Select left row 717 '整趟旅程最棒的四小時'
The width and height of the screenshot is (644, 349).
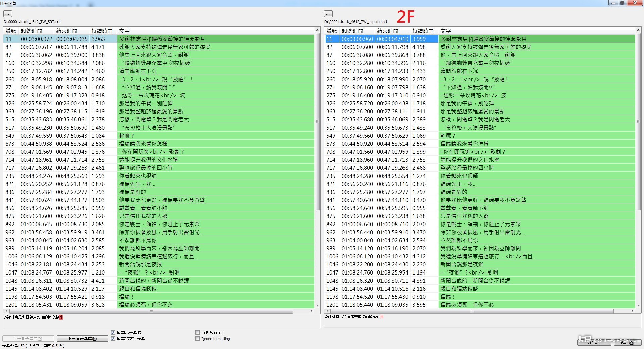[x=159, y=168]
